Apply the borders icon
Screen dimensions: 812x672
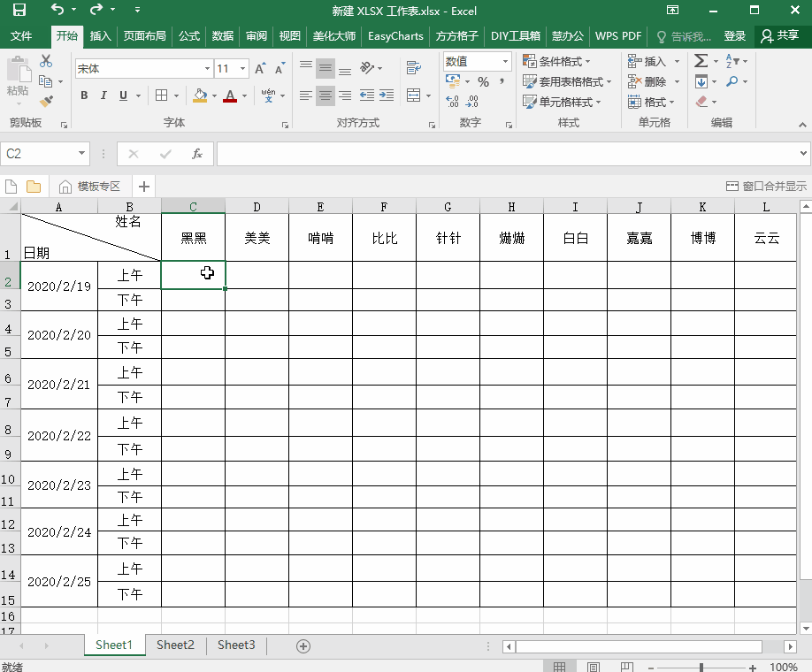tap(162, 95)
